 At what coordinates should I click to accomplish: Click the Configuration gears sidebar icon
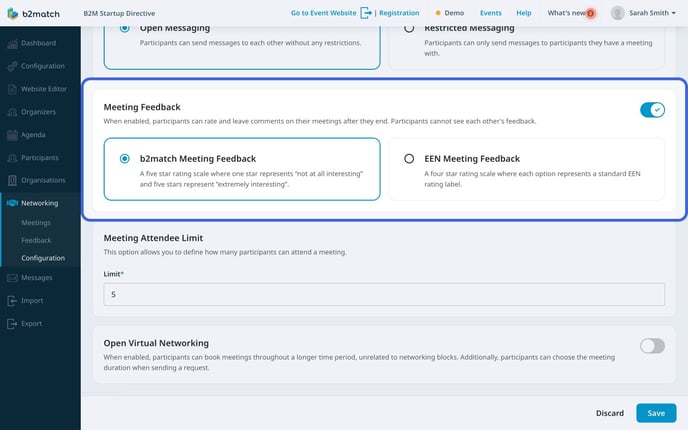pos(12,66)
